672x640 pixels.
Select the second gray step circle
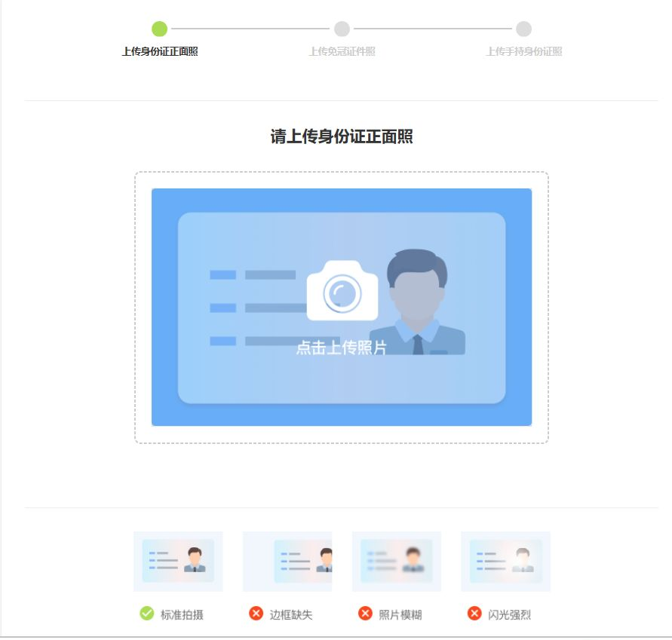click(x=342, y=29)
